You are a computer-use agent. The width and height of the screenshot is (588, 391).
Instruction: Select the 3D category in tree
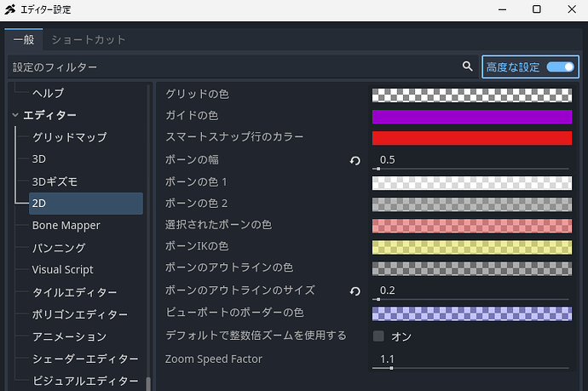(39, 159)
